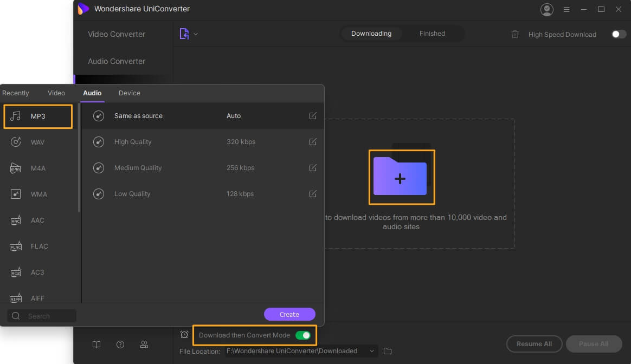The image size is (631, 364).
Task: Edit the Same as source preset
Action: [313, 116]
